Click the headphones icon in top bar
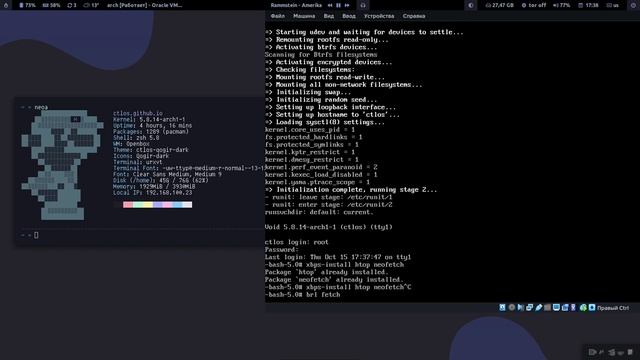Screen dimensions: 640x360 363,5
